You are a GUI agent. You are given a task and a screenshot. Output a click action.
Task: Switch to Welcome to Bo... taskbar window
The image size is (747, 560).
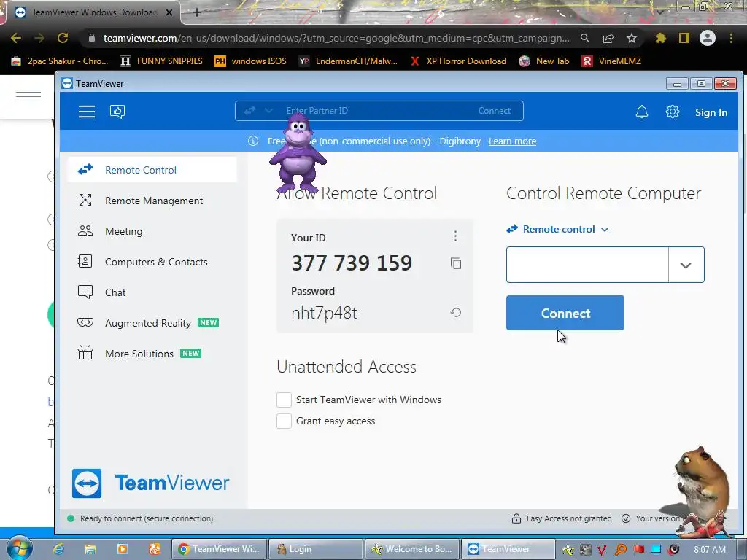[x=412, y=549]
